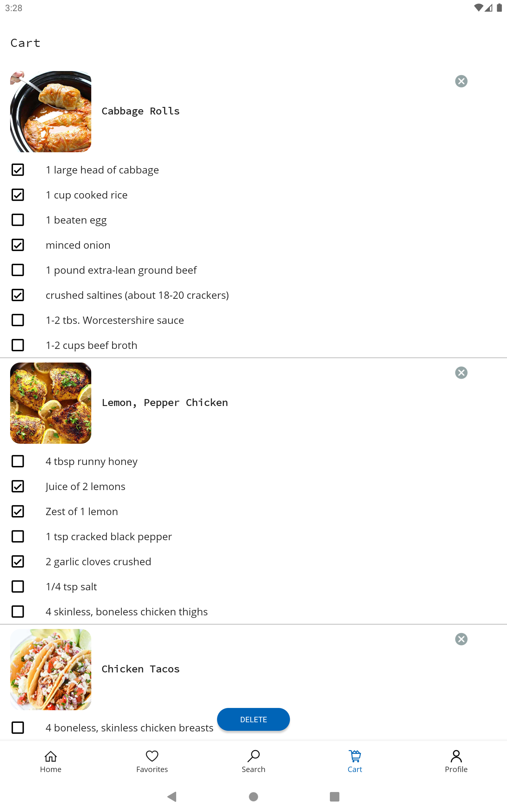
Task: Tick the 1/4 tsp salt checkbox
Action: click(x=18, y=586)
